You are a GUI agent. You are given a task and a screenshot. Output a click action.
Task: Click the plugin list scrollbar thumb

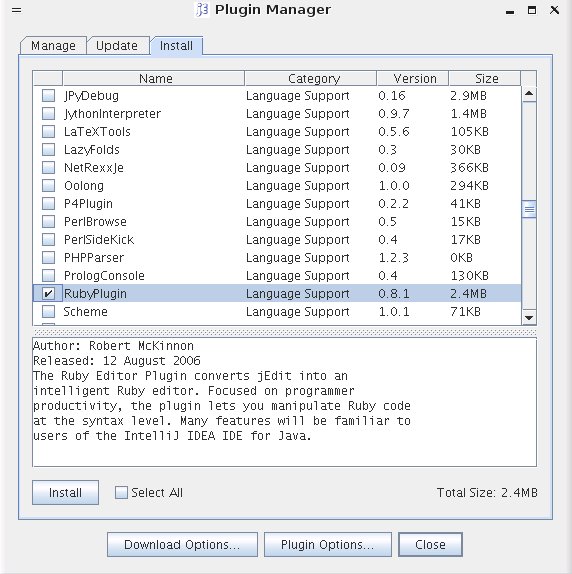529,209
